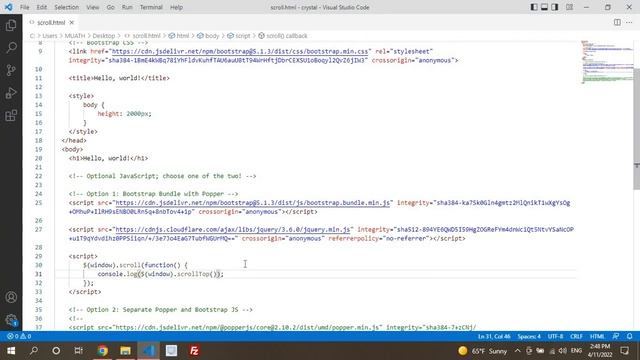Click the console.log code line
Viewport: 640px width, 360px height.
[160, 274]
